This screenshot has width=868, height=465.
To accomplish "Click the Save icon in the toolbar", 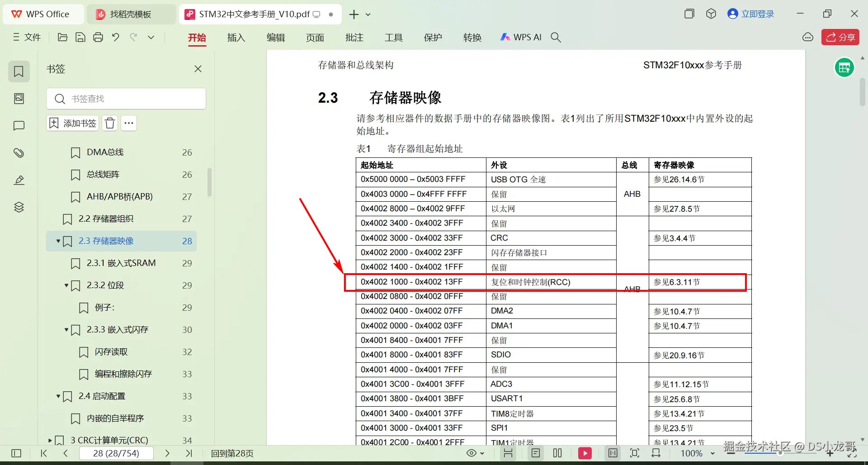I will [80, 37].
